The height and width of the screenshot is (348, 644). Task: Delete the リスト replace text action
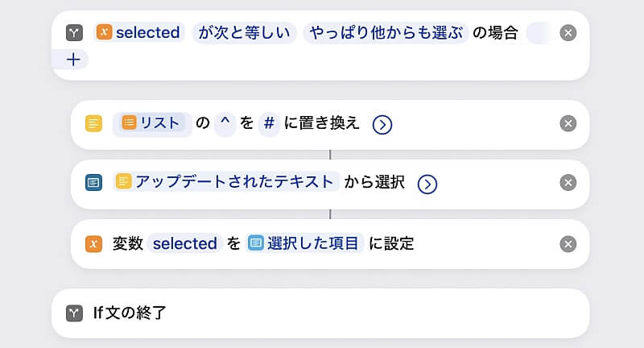click(568, 123)
